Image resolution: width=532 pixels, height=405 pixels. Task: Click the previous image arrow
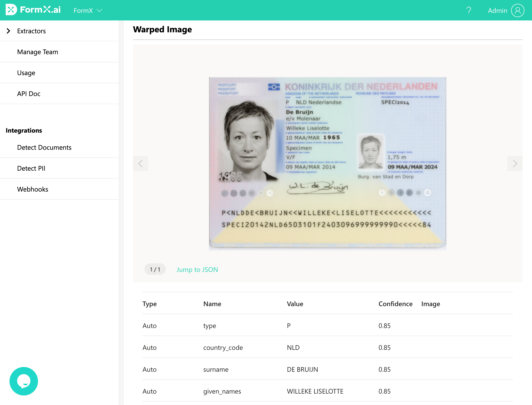point(141,164)
